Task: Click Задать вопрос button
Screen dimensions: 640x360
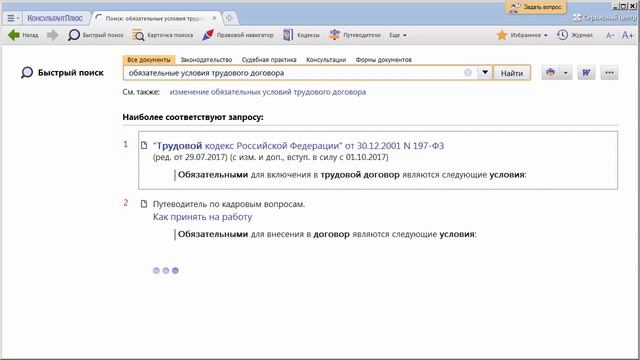Action: (x=536, y=7)
